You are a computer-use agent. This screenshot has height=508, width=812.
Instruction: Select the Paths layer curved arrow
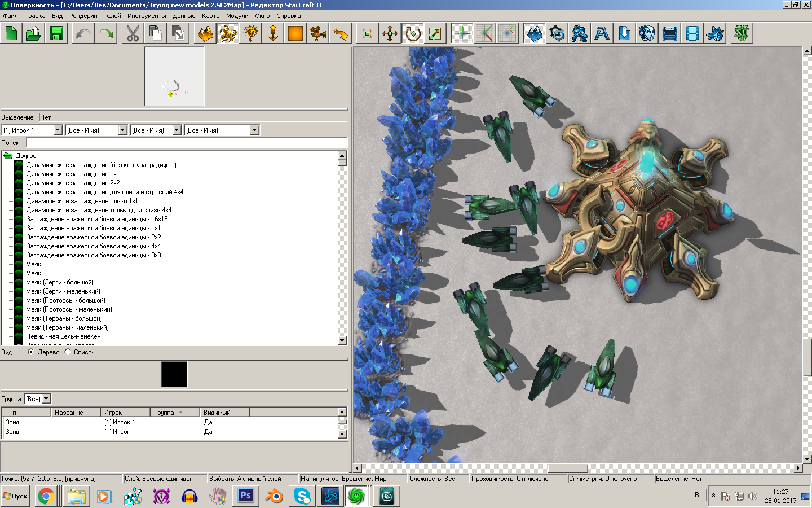tap(341, 33)
